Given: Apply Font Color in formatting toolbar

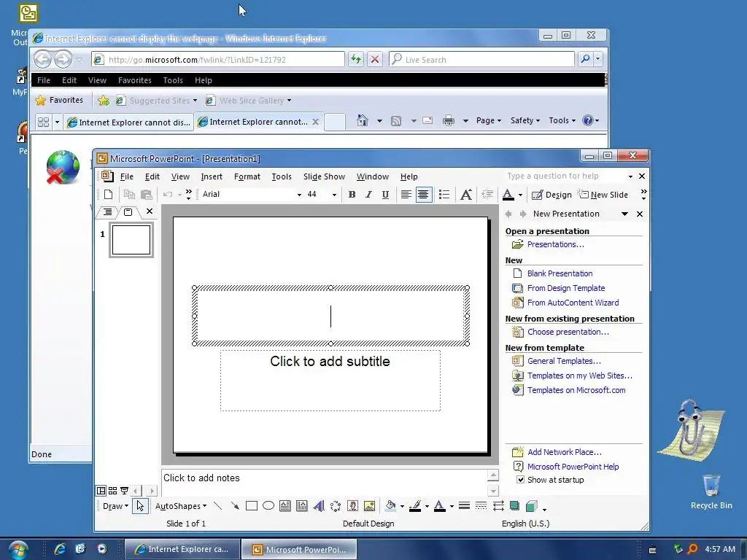Looking at the screenshot, I should (508, 194).
